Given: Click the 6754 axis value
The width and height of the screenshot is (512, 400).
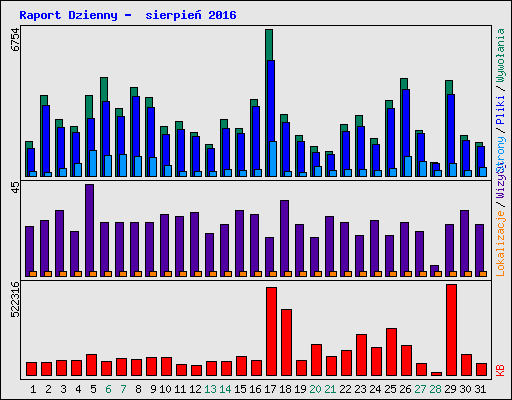Looking at the screenshot, I should coord(15,39).
